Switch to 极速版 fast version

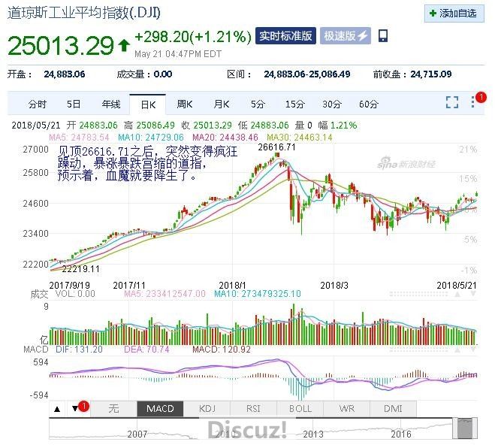346,35
